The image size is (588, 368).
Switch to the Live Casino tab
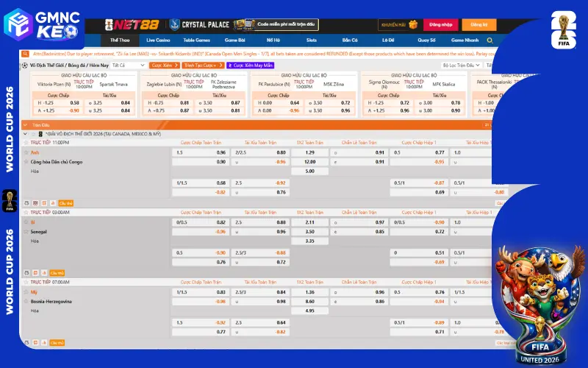158,40
